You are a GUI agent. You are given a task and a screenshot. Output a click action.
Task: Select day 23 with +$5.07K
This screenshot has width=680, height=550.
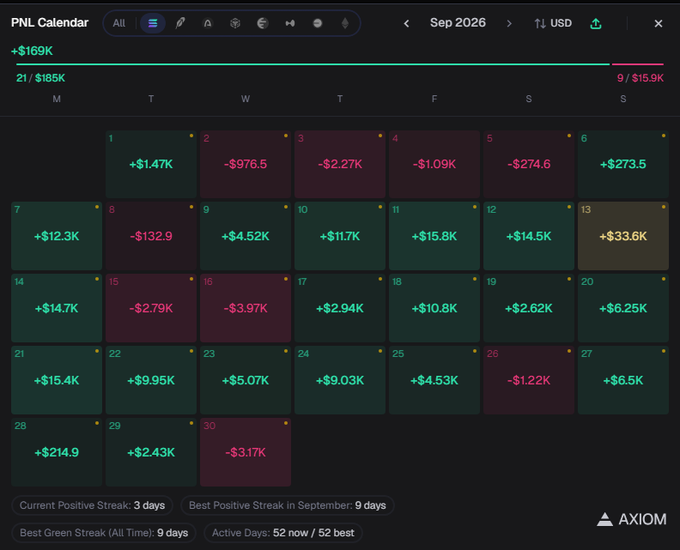click(245, 380)
